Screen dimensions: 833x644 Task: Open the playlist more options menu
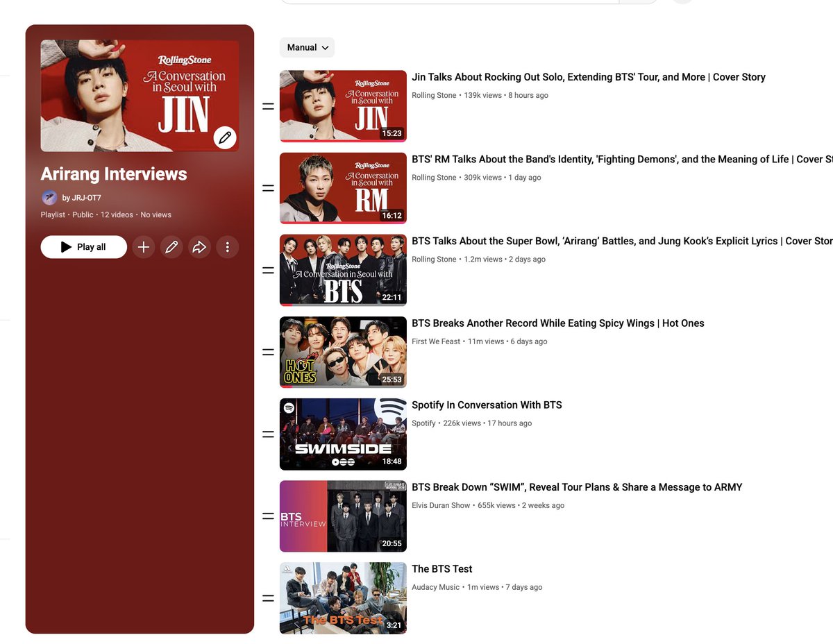click(227, 247)
